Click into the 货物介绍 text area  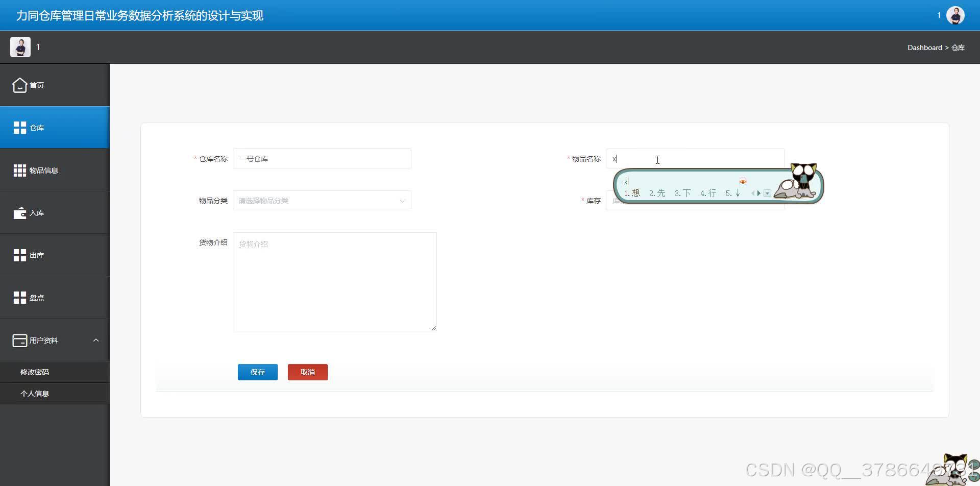335,282
